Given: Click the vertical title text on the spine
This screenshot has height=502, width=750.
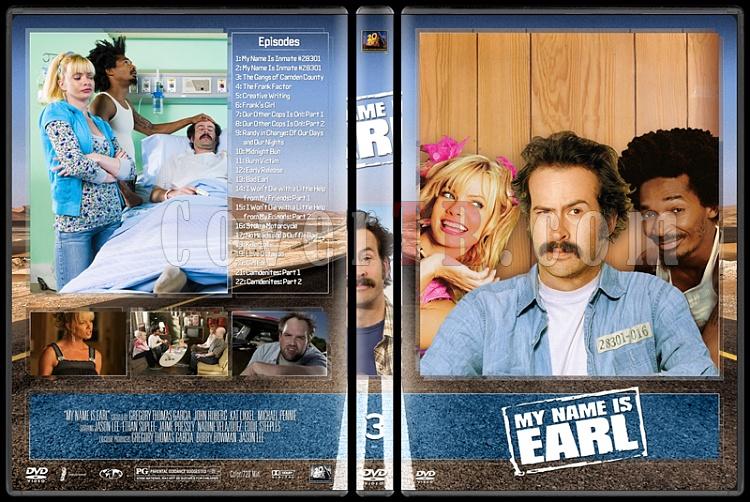Looking at the screenshot, I should click(x=375, y=131).
